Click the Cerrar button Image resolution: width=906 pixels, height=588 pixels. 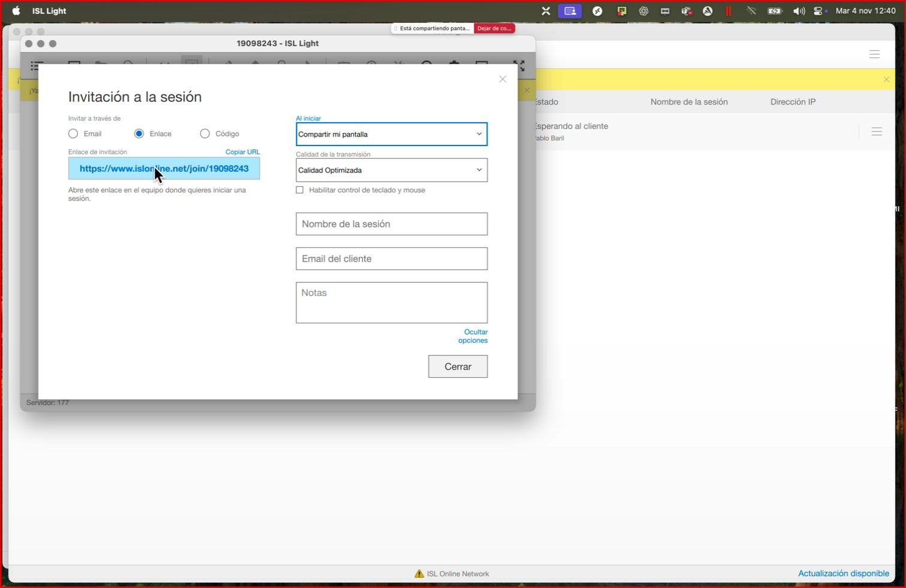click(x=458, y=366)
